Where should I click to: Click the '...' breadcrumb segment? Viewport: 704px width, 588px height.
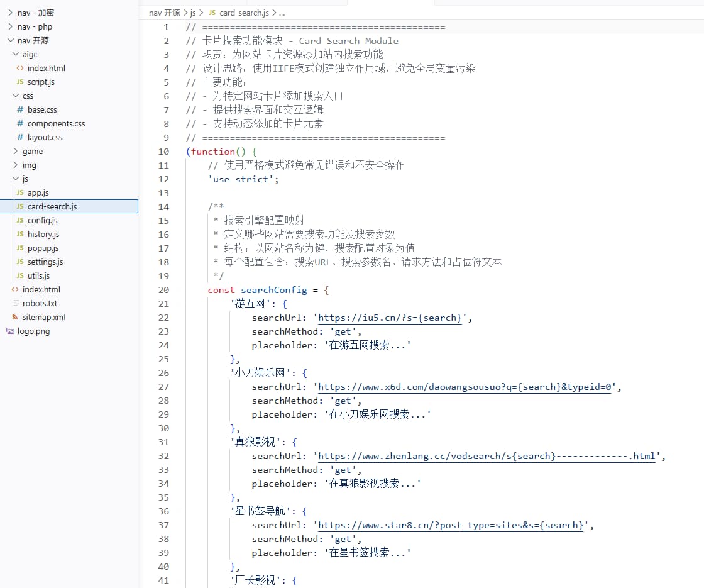[x=282, y=13]
